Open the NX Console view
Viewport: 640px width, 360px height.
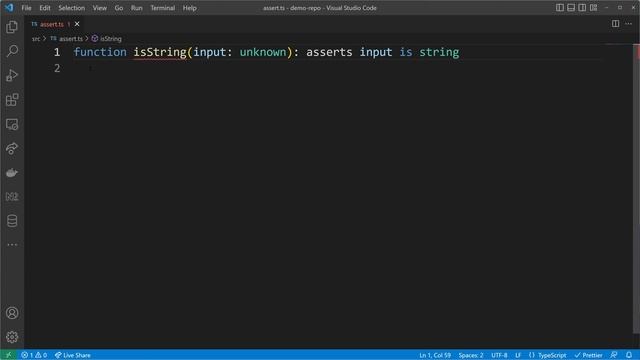click(12, 197)
